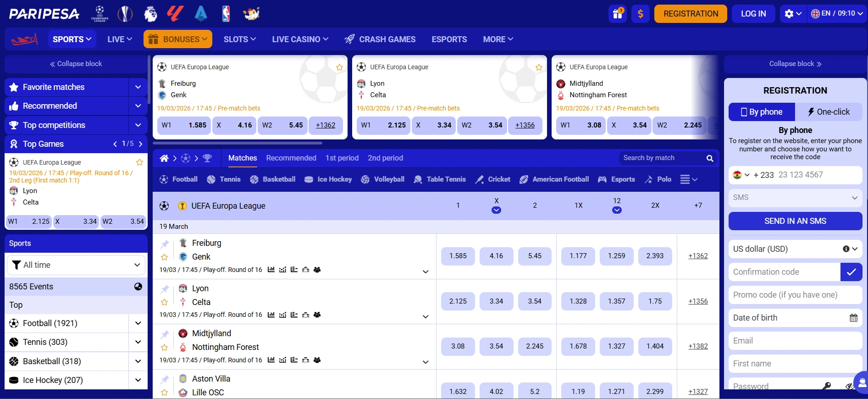Image resolution: width=868 pixels, height=399 pixels.
Task: Switch to the Recommended tab
Action: [x=291, y=158]
